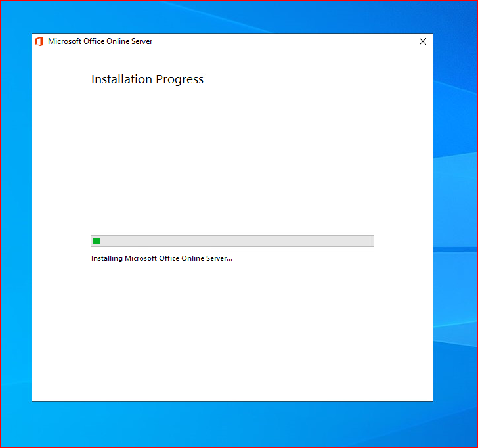
Task: Close the Microsoft Office Online Server installer
Action: point(422,41)
